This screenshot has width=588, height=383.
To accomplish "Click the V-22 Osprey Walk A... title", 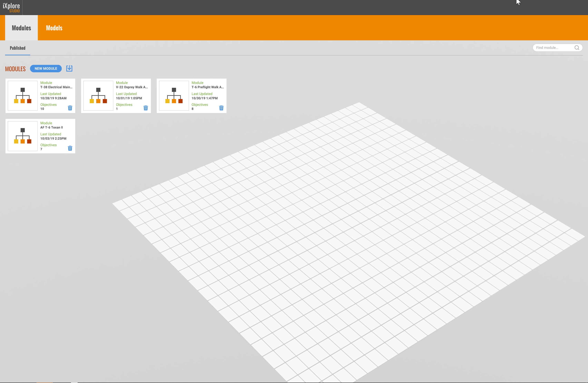I will (132, 87).
